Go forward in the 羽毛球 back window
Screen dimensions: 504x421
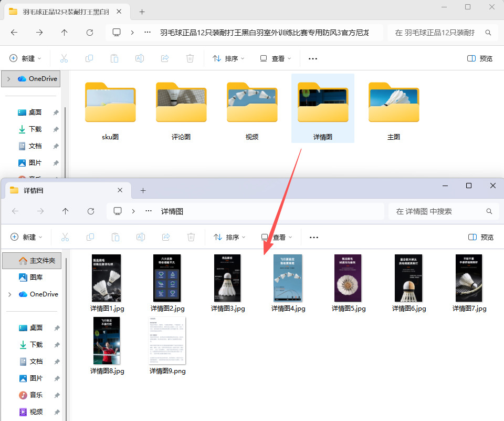click(39, 33)
